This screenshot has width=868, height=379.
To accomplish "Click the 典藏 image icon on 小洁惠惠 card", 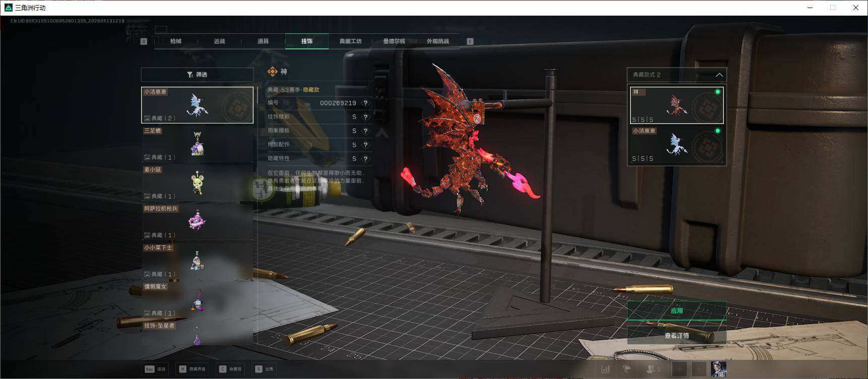I will point(147,118).
